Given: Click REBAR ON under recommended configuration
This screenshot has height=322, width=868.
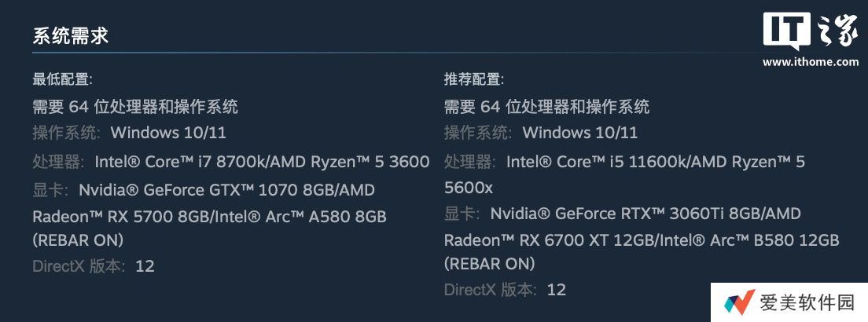Looking at the screenshot, I should [x=490, y=263].
